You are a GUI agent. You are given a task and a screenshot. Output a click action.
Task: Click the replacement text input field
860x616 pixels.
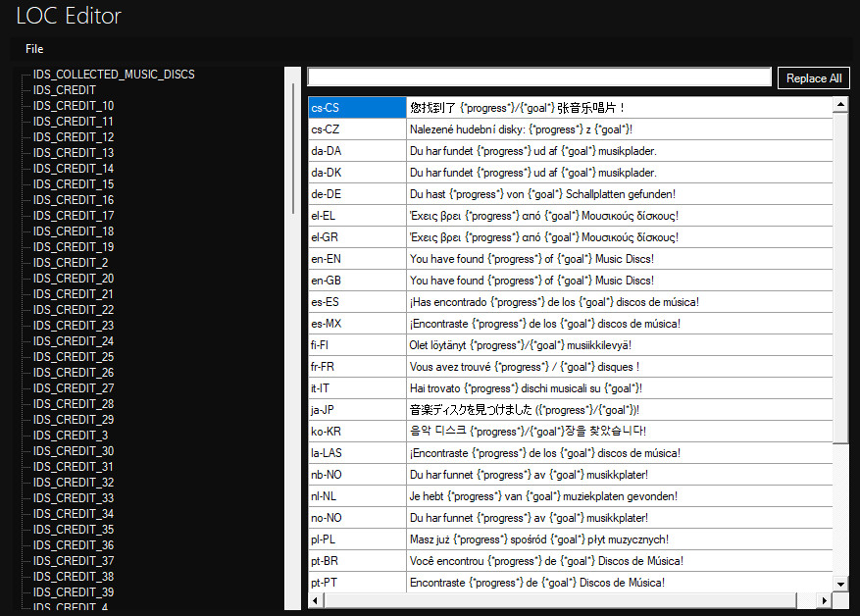point(537,76)
